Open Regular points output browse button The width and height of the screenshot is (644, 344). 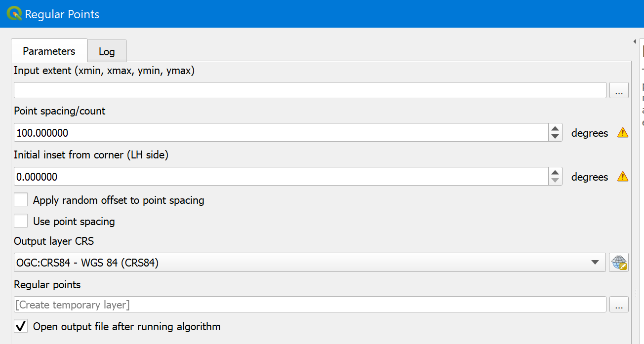(619, 305)
